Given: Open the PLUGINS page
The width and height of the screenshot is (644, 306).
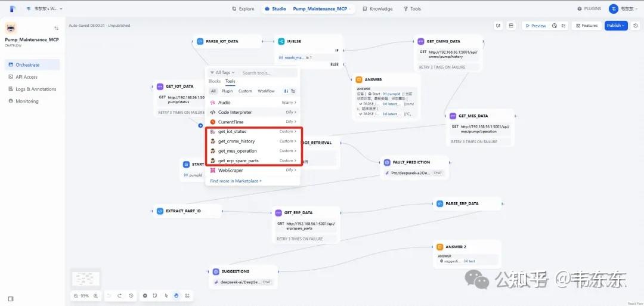Looking at the screenshot, I should click(x=589, y=8).
